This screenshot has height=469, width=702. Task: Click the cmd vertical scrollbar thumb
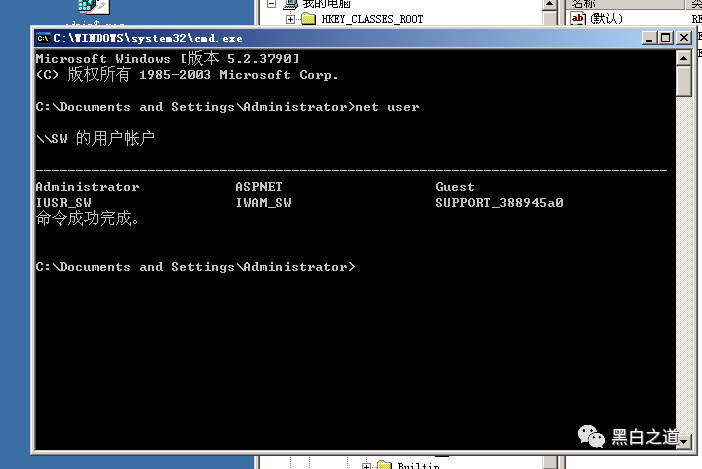coord(684,82)
